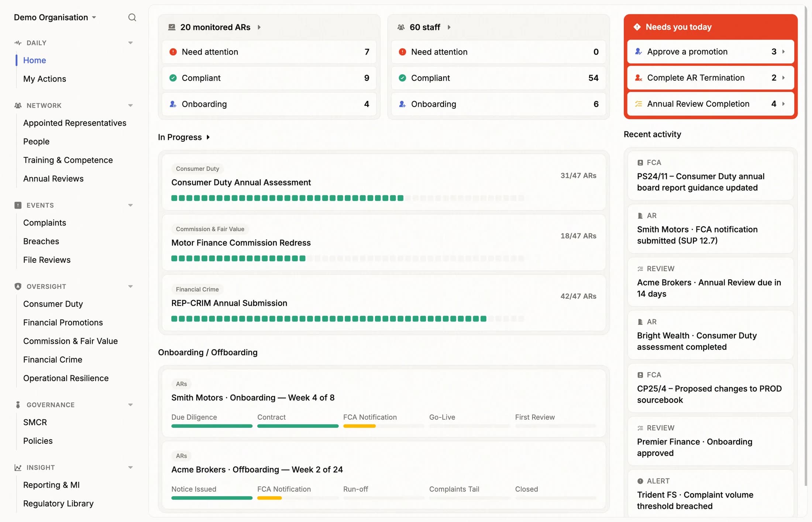Screen dimensions: 812x522
Task: Click the Complete AR Termination icon
Action: tap(638, 78)
